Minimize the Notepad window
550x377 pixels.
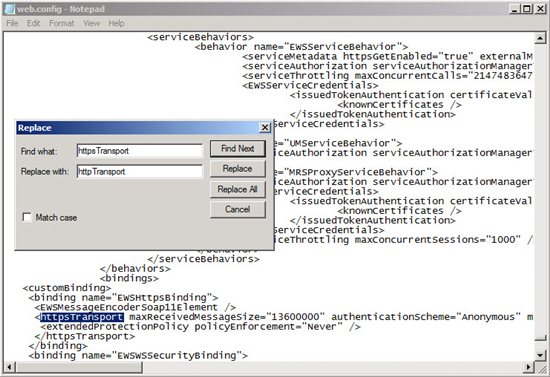tap(515, 9)
